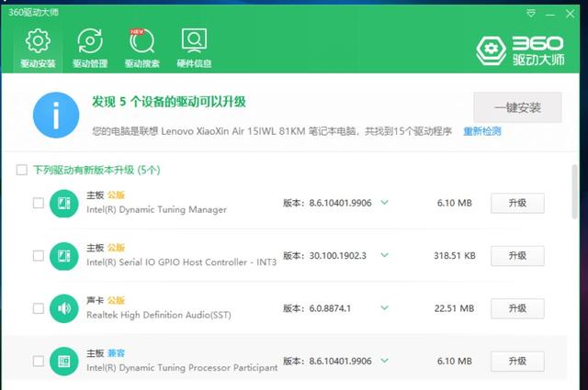Image resolution: width=588 pixels, height=390 pixels.
Task: Click the Realtek High Definition Audio(SST) name
Action: coord(159,315)
